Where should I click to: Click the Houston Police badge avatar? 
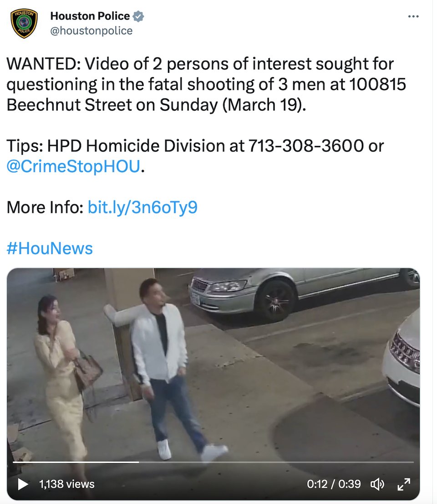[24, 23]
